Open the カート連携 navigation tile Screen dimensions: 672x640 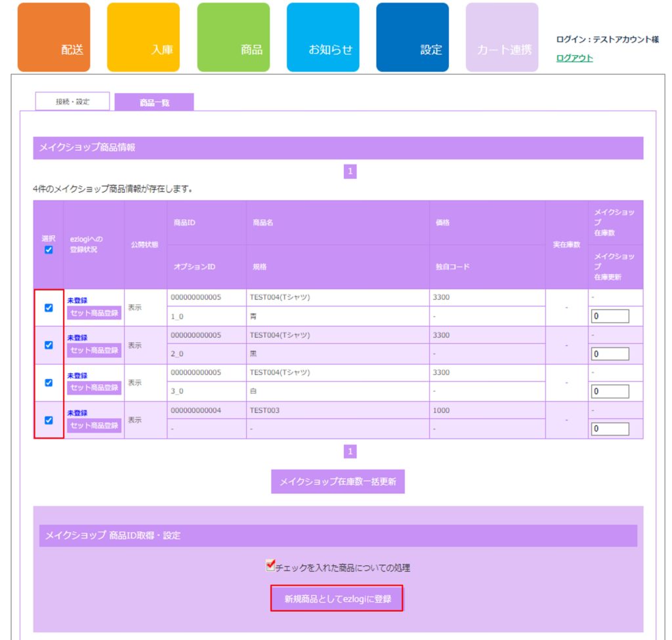coord(502,37)
